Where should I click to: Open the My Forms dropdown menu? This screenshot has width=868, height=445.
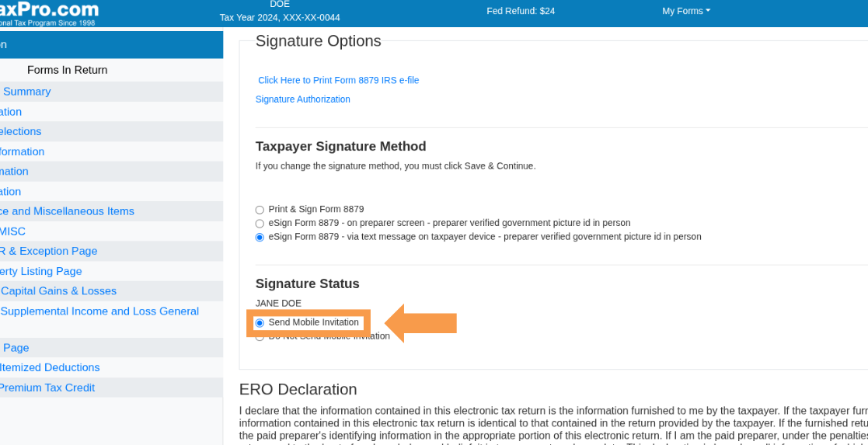pos(686,11)
